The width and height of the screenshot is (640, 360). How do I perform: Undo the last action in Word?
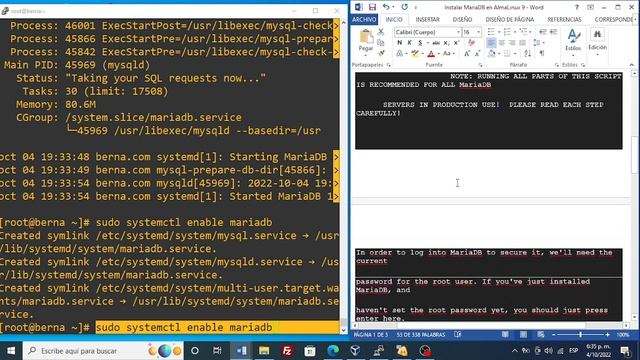pyautogui.click(x=385, y=7)
